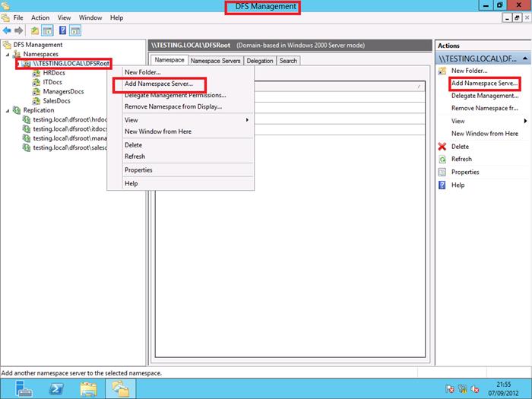Click the taskbar clock showing 21:55

tap(503, 389)
